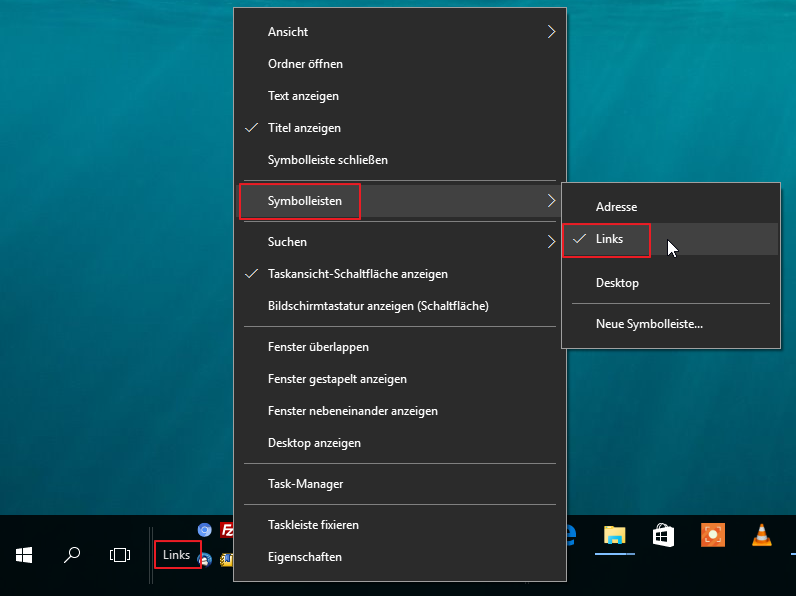Open VLC media player from taskbar
Viewport: 796px width, 596px height.
761,535
